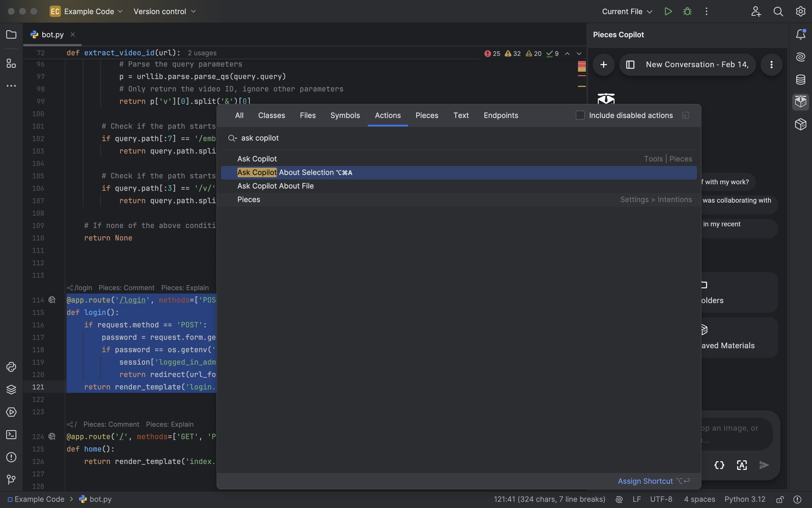This screenshot has height=508, width=812.
Task: Open the Notifications bell
Action: [801, 34]
